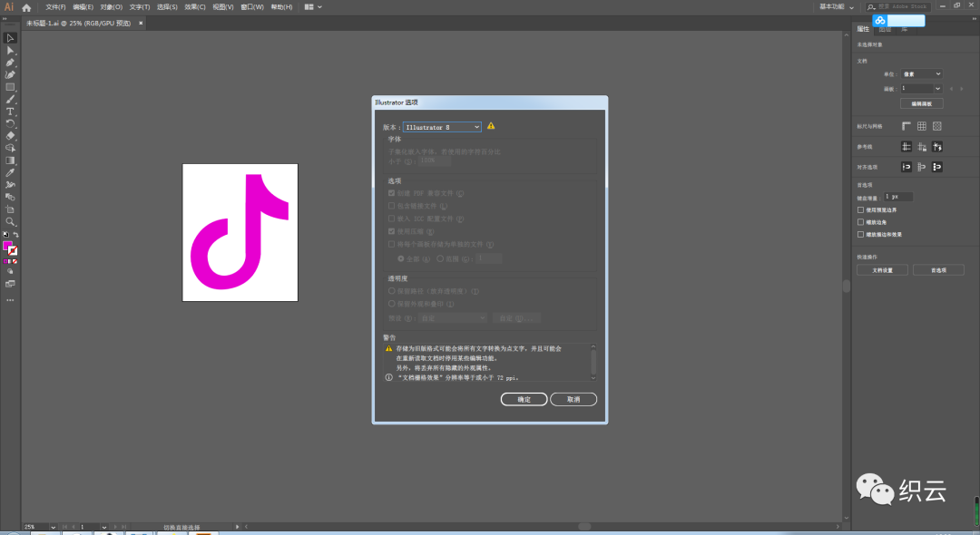Screen dimensions: 980x535
Task: Toggle 缩放边角 checkbox
Action: click(860, 222)
